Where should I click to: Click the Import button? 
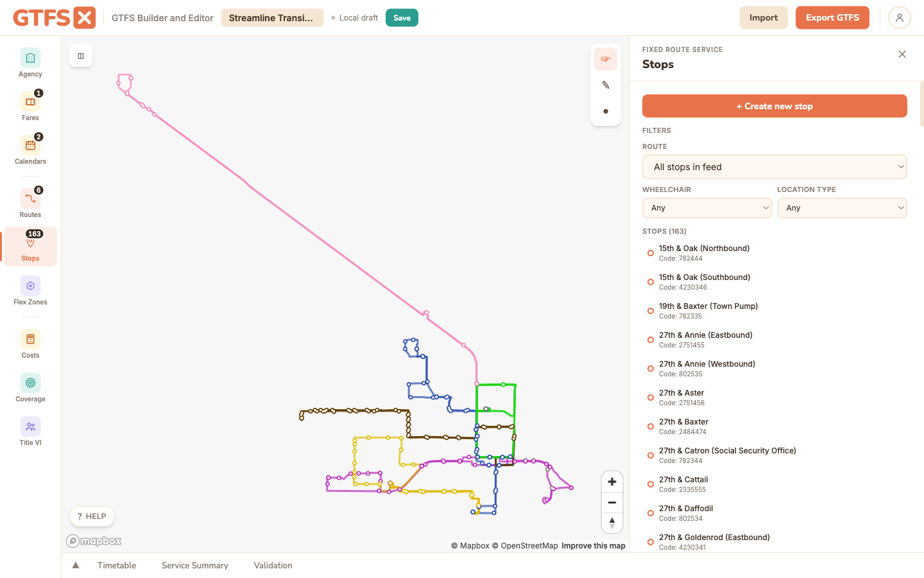pos(764,18)
